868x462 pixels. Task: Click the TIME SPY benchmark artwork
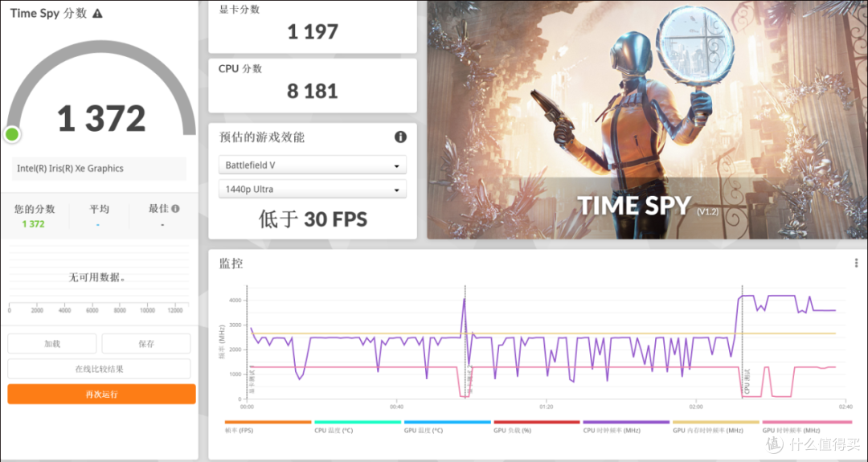point(647,120)
